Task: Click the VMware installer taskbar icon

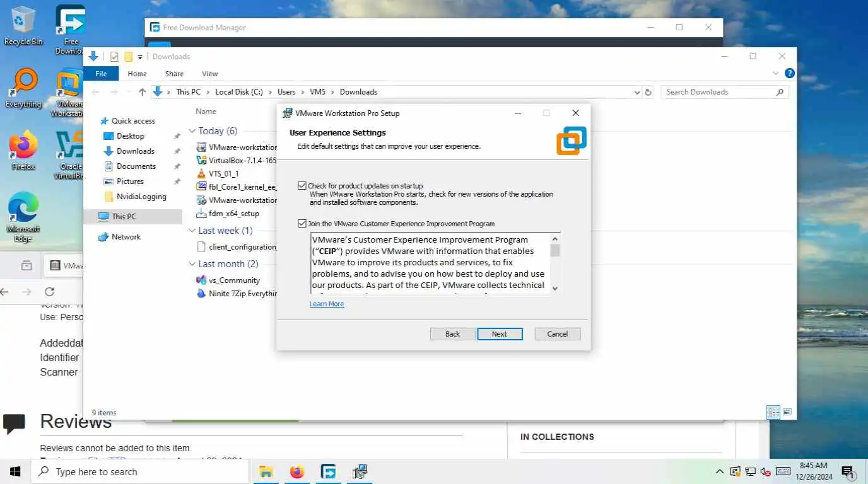Action: tap(360, 471)
